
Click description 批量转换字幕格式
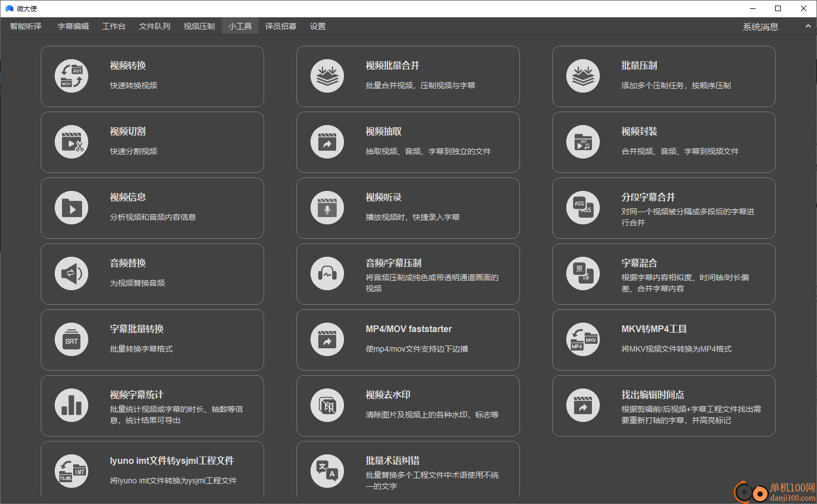coord(141,349)
